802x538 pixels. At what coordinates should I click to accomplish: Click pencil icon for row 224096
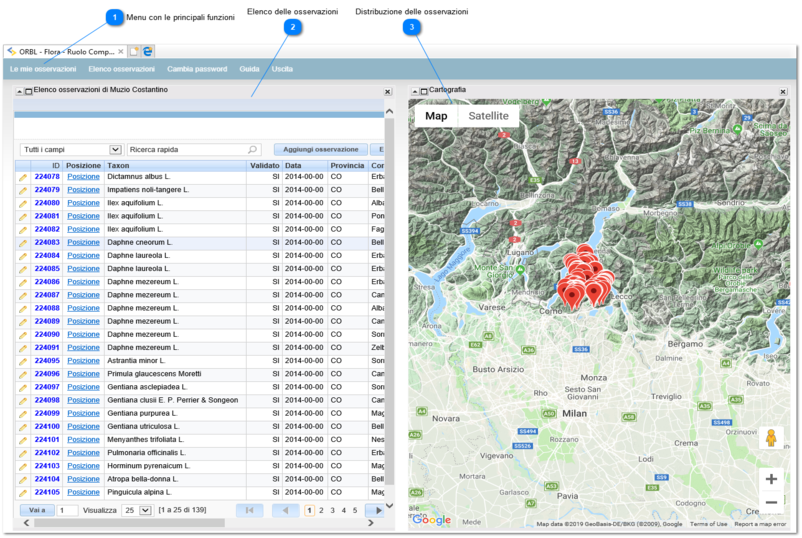coord(23,374)
